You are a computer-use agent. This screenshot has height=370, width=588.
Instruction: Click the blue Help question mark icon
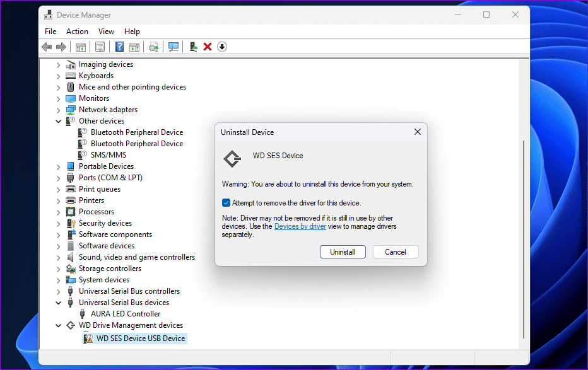pos(119,47)
